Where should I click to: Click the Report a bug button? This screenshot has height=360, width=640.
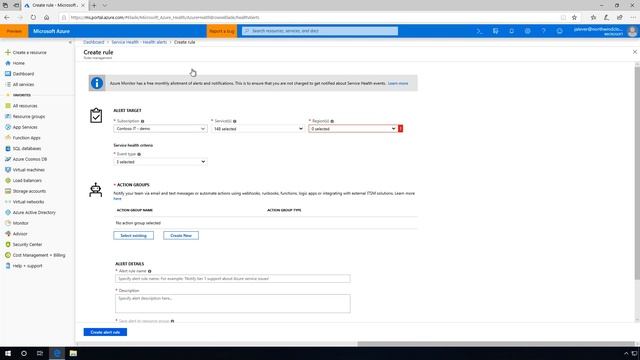[x=222, y=31]
